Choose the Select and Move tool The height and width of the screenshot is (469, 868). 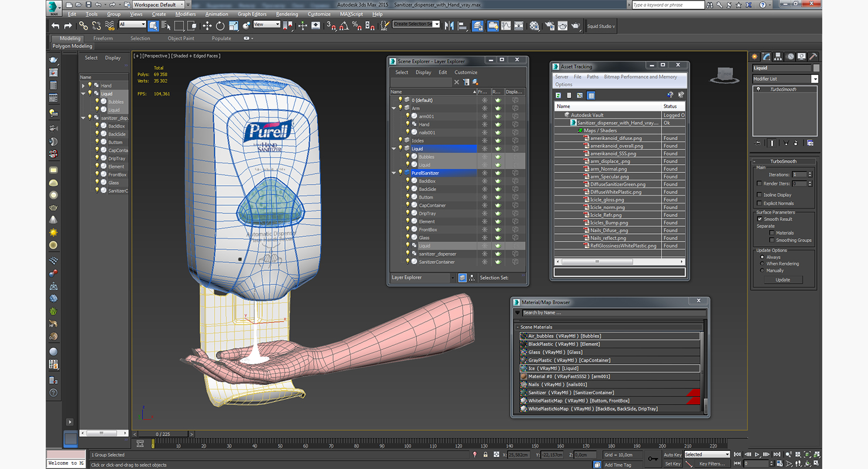[207, 26]
